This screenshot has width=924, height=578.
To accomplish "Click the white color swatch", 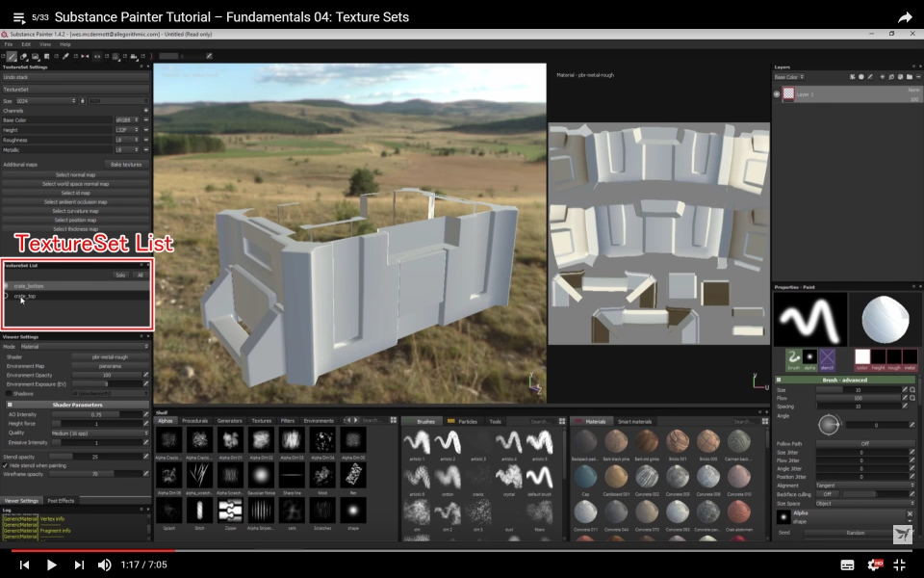I will point(862,356).
